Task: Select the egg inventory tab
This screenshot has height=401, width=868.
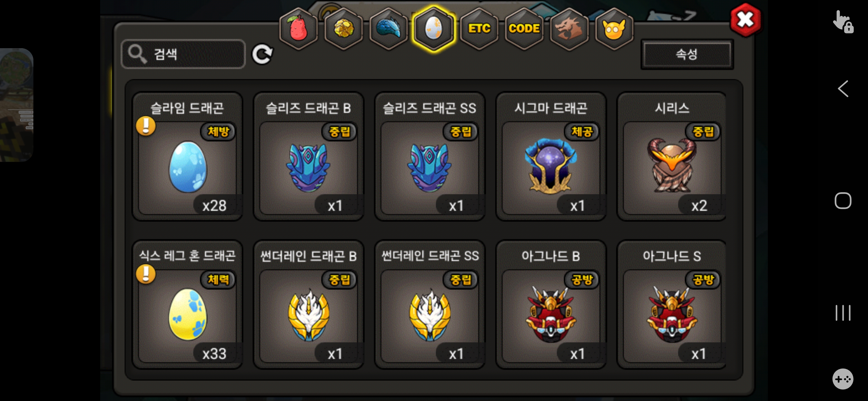Action: coord(434,29)
